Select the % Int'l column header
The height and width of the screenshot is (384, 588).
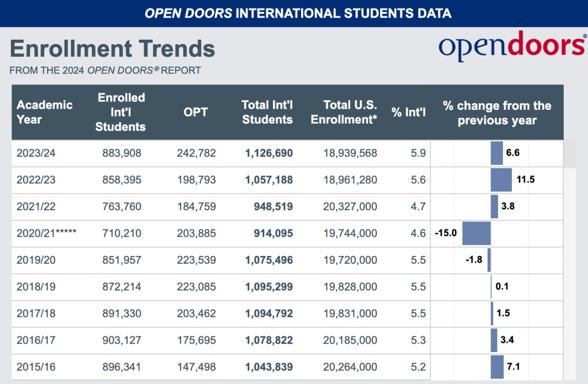pos(408,112)
